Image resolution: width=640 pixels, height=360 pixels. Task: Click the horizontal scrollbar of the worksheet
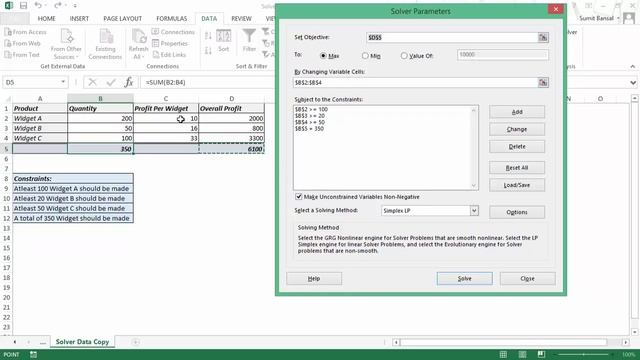click(x=510, y=342)
